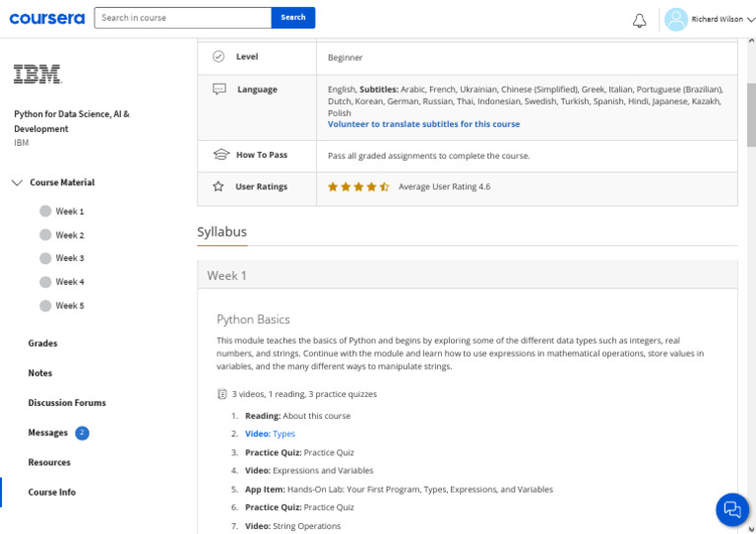
Task: Open Week 2 in course tree
Action: click(x=69, y=235)
